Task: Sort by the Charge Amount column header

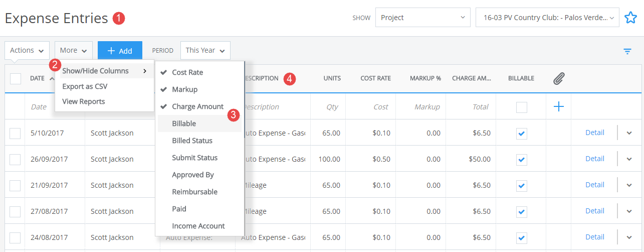Action: point(472,78)
